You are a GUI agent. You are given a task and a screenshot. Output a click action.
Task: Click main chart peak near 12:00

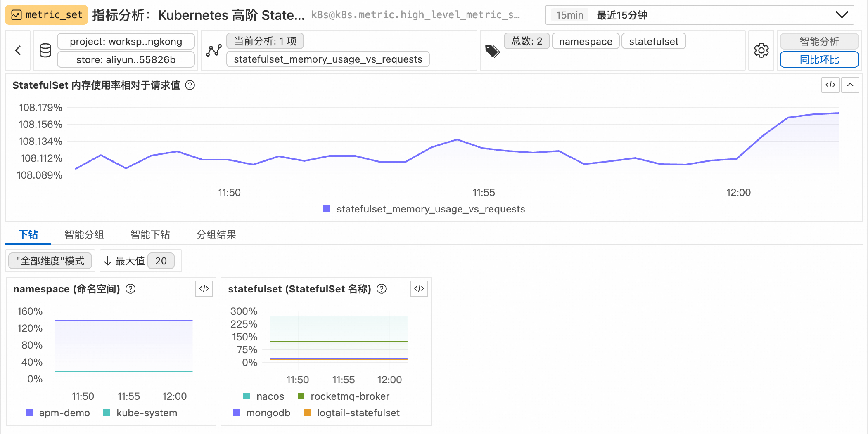838,113
